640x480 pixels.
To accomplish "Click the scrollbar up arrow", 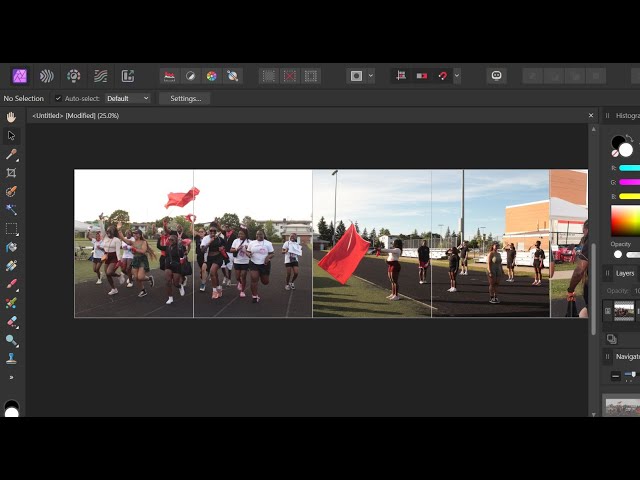I will click(x=594, y=129).
